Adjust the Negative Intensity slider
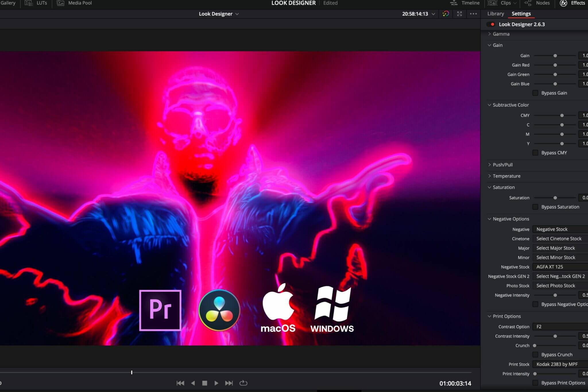588x392 pixels. point(556,295)
